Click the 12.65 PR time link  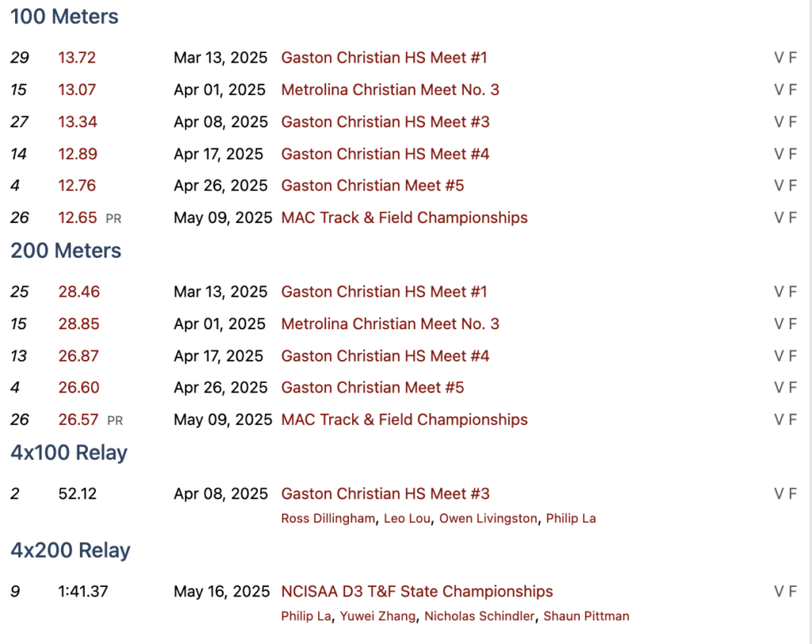coord(77,218)
